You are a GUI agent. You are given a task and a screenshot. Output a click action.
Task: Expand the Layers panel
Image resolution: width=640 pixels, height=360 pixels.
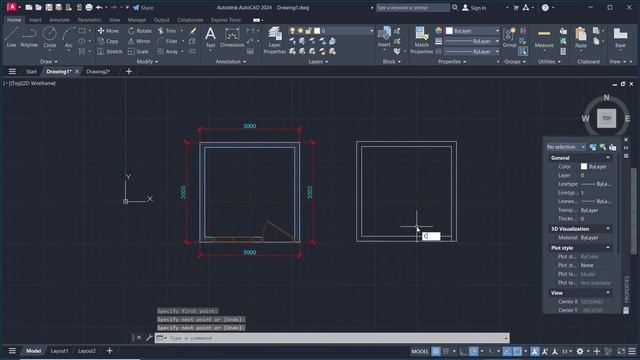(x=318, y=62)
